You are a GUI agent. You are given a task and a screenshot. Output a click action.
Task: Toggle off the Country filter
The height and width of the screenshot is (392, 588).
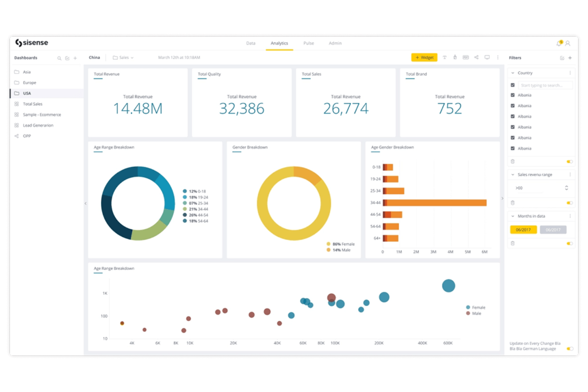pos(570,161)
